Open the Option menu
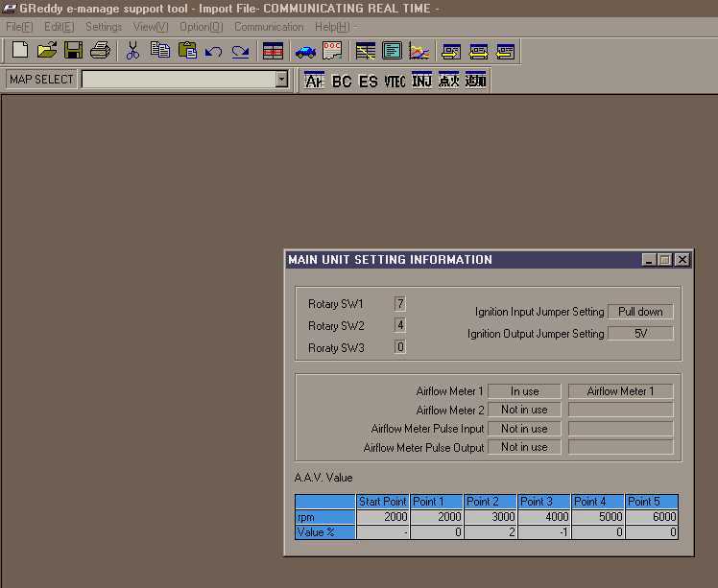Viewport: 718px width, 588px height. pyautogui.click(x=201, y=27)
